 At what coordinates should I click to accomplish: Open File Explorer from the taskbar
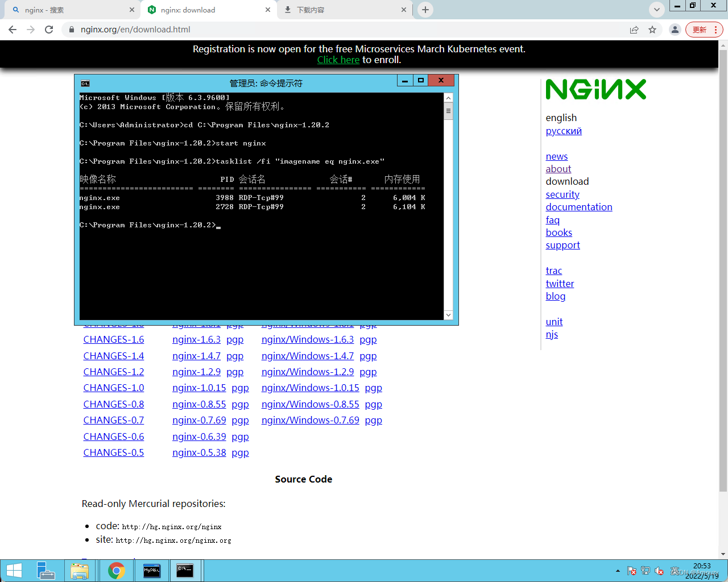(x=80, y=571)
